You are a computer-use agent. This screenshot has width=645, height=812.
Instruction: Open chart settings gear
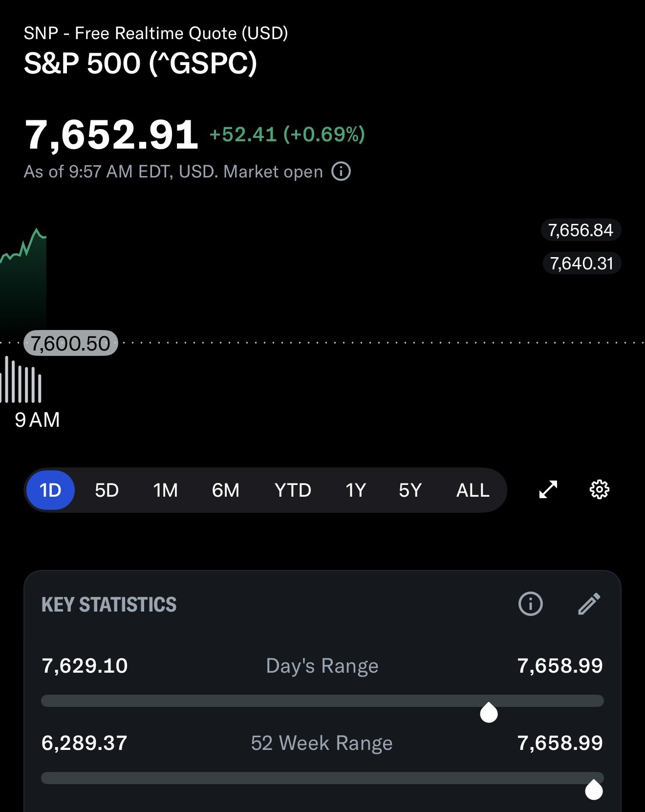tap(600, 489)
